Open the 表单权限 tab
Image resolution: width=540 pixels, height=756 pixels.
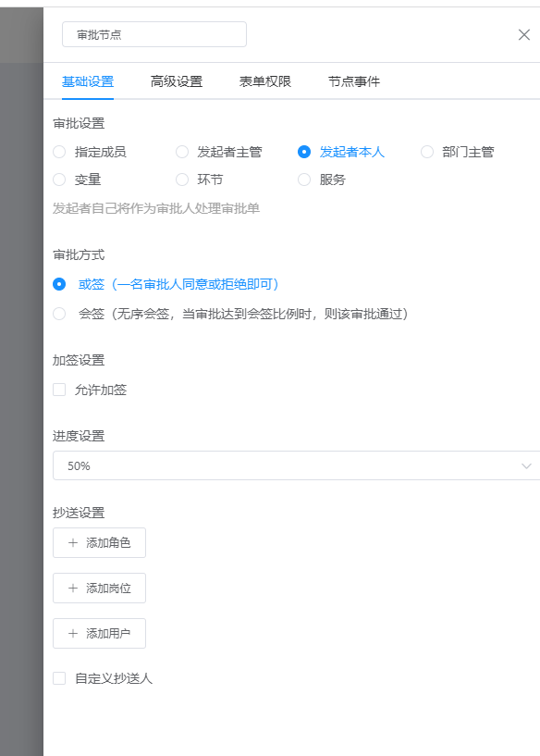point(265,81)
